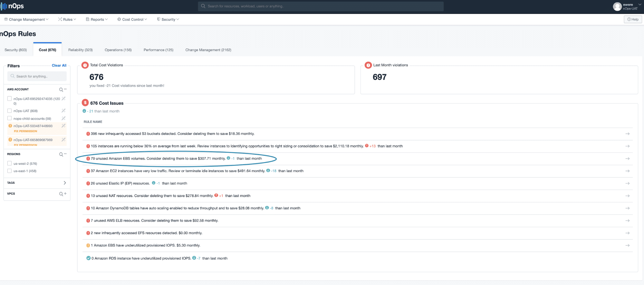644x285 pixels.
Task: Select the Cost (676) tab
Action: pos(47,50)
